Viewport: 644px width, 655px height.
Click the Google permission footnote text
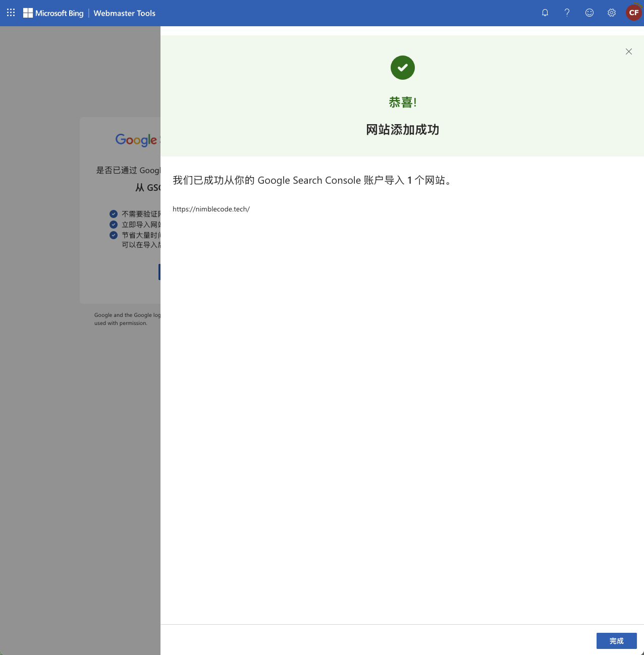[127, 319]
